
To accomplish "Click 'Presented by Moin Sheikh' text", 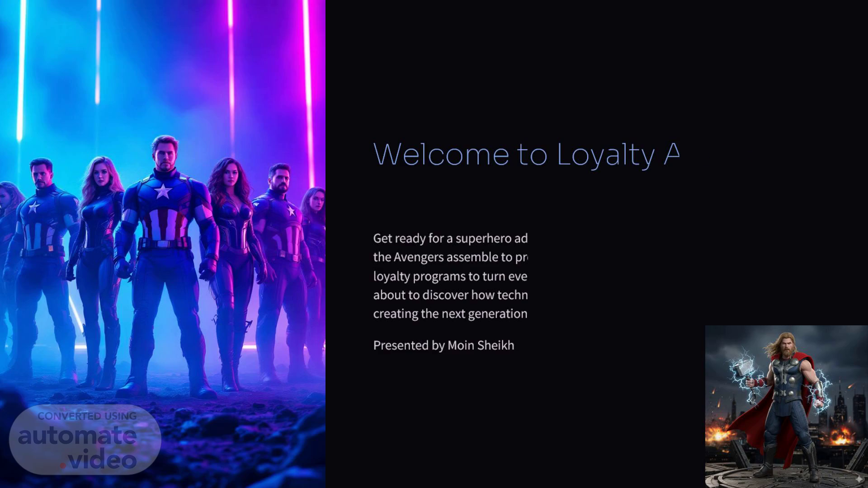I will pos(443,346).
